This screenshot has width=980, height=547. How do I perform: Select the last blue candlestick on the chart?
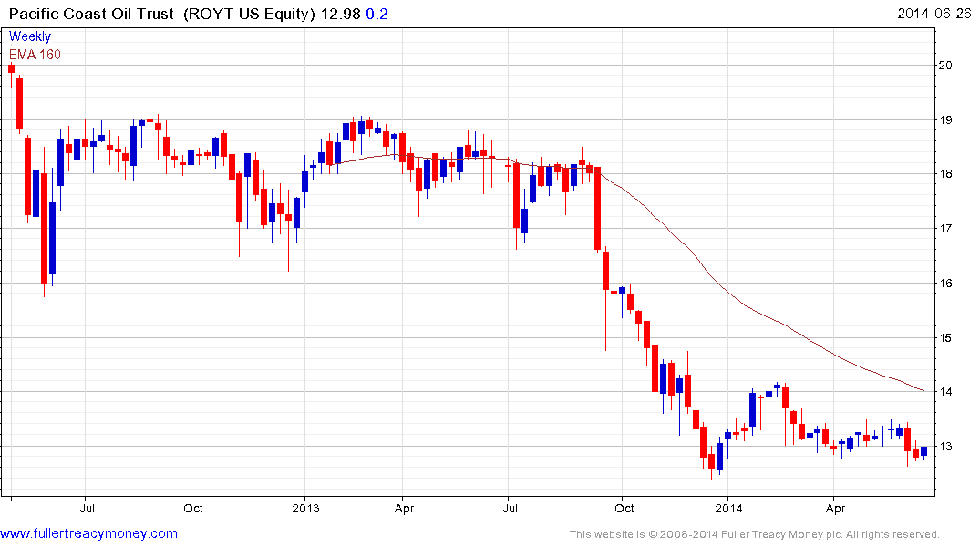[923, 451]
